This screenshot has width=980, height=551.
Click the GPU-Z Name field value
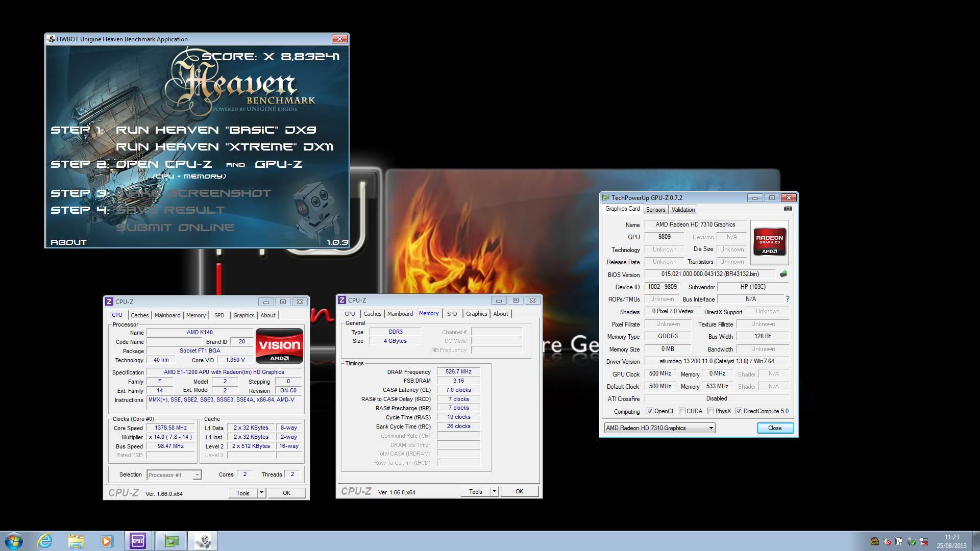(695, 224)
